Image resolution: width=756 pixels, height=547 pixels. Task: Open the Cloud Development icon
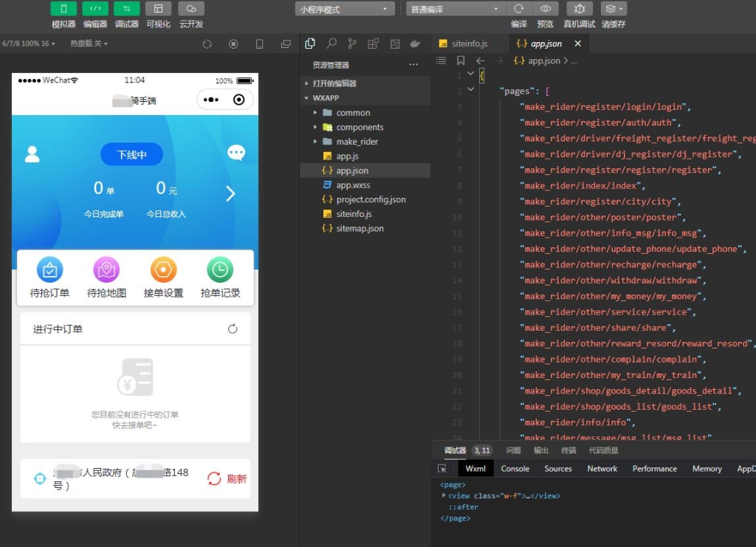pos(191,9)
